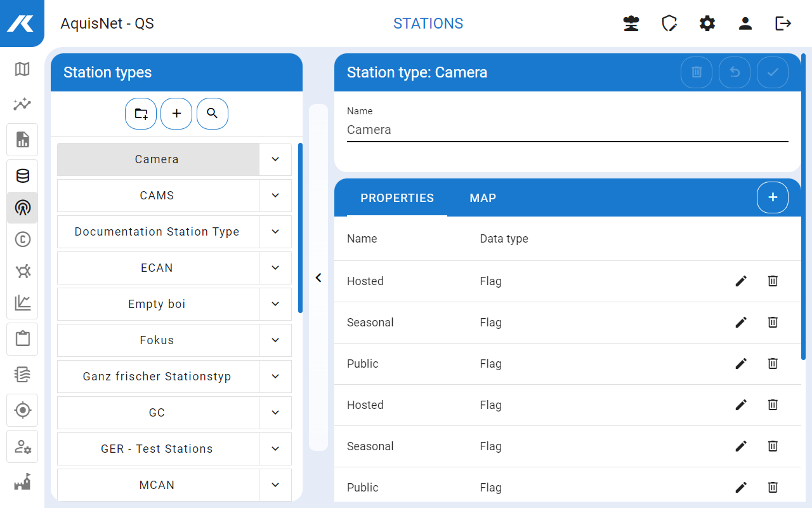Expand the CAMS station type dropdown
Viewport: 812px width, 508px height.
tap(275, 196)
